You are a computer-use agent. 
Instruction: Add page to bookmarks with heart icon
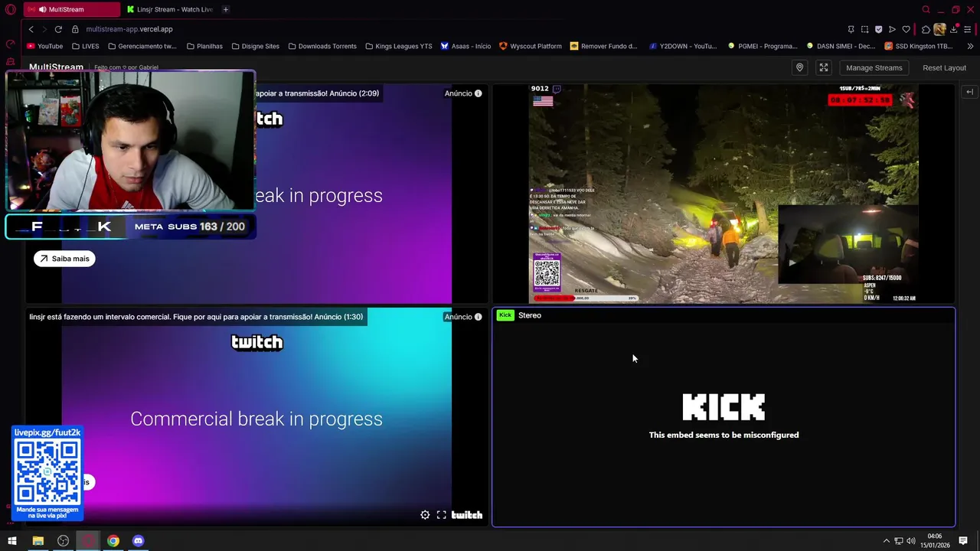(906, 29)
